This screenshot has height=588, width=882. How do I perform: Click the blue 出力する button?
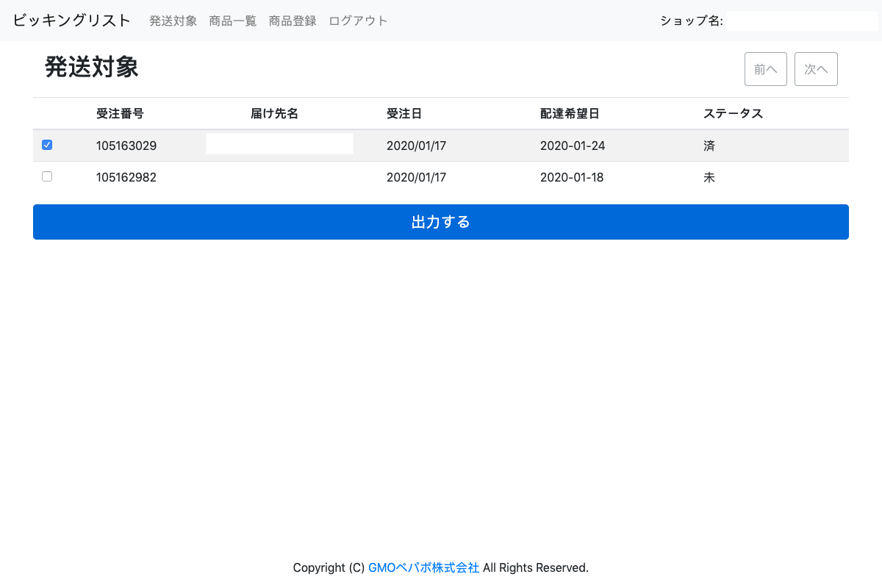[x=441, y=222]
